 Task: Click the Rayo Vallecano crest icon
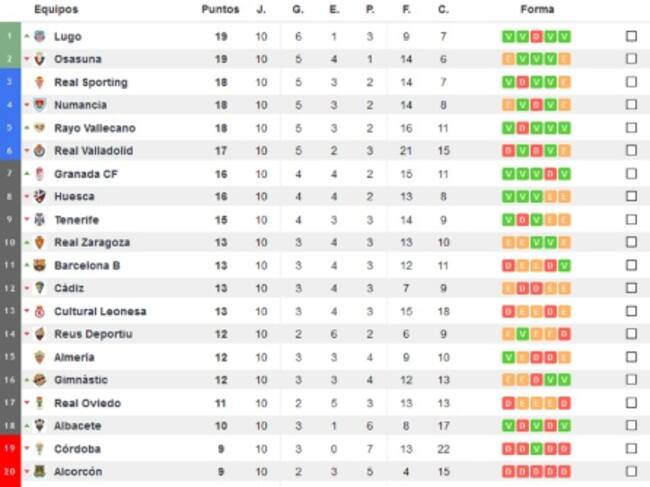point(40,128)
